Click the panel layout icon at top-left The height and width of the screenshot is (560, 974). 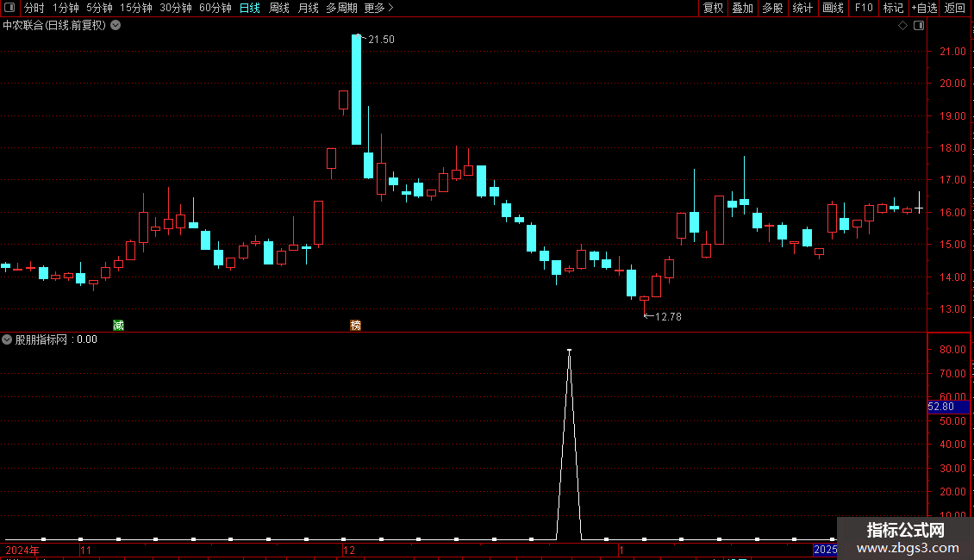click(x=9, y=8)
